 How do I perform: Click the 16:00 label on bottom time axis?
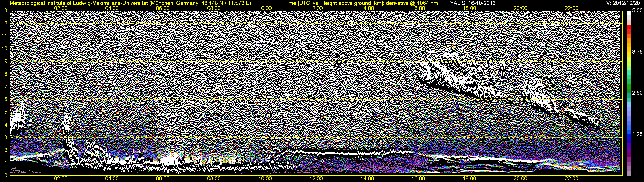418,179
